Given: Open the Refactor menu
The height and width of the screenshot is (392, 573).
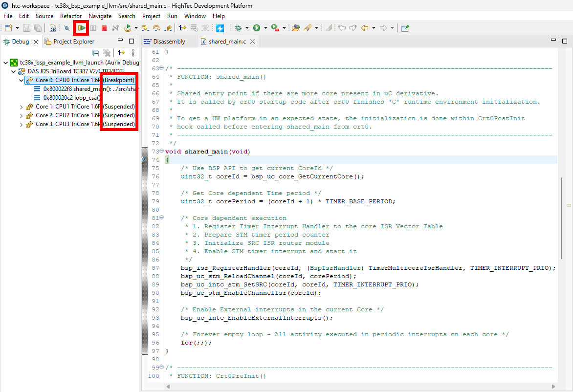Looking at the screenshot, I should pyautogui.click(x=71, y=16).
